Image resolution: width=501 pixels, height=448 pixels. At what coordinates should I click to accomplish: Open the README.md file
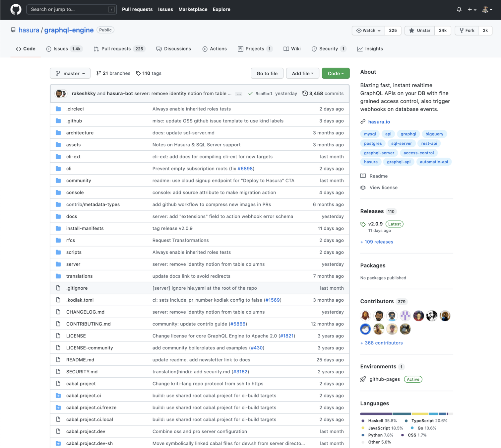[80, 360]
